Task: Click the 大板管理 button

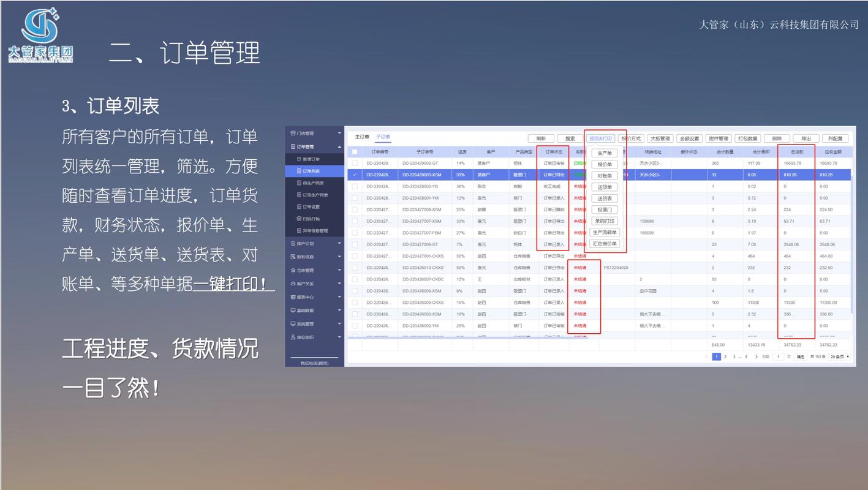Action: pos(660,138)
